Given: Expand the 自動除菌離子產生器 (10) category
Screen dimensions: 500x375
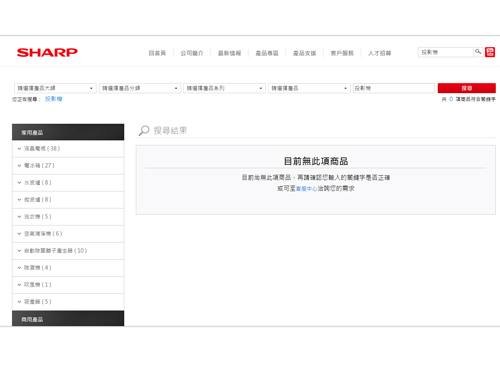Looking at the screenshot, I should tap(68, 251).
